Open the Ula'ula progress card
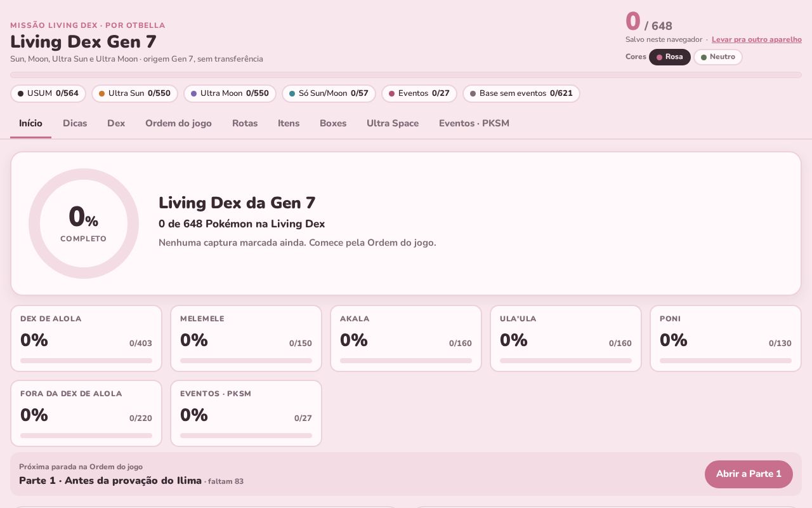The width and height of the screenshot is (812, 508). [x=566, y=338]
